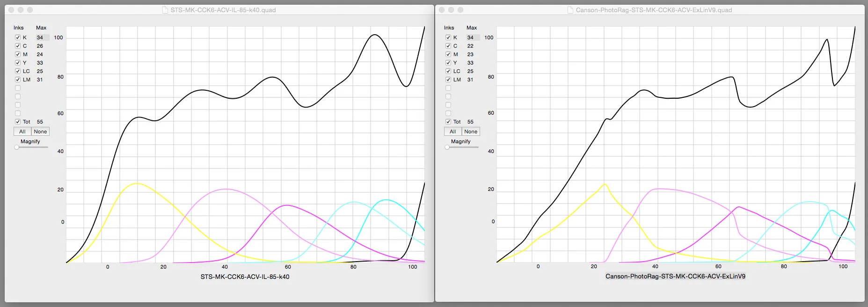Toggle M ink checkbox in left window
Viewport: 868px width, 307px height.
(x=18, y=54)
